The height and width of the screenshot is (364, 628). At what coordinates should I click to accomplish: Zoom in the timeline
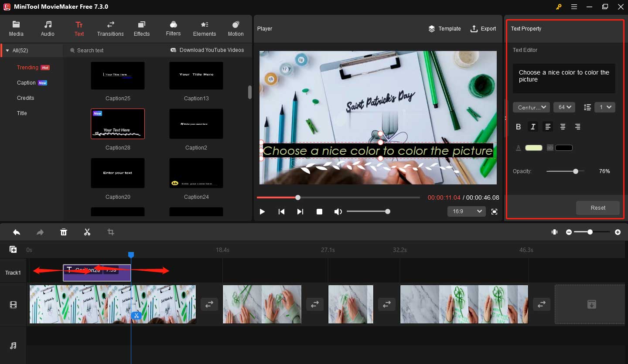pyautogui.click(x=618, y=232)
